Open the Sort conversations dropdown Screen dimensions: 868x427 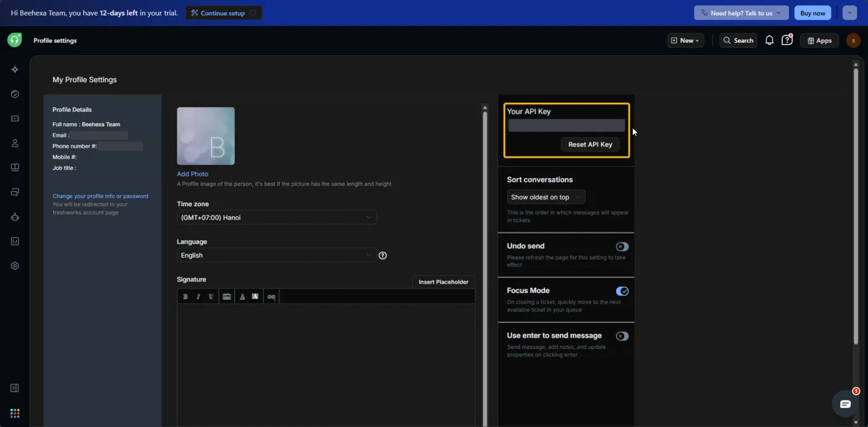(546, 197)
